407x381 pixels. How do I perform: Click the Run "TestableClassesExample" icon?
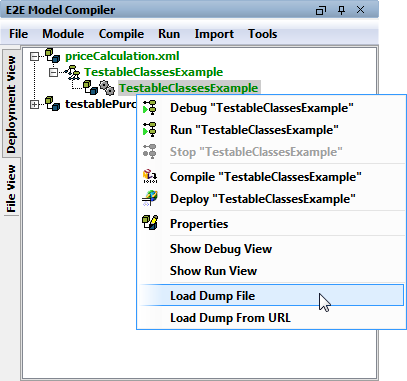click(x=149, y=129)
